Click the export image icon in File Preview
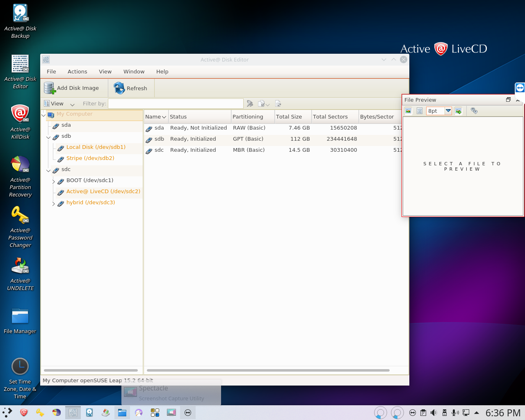This screenshot has width=525, height=420. [x=459, y=111]
